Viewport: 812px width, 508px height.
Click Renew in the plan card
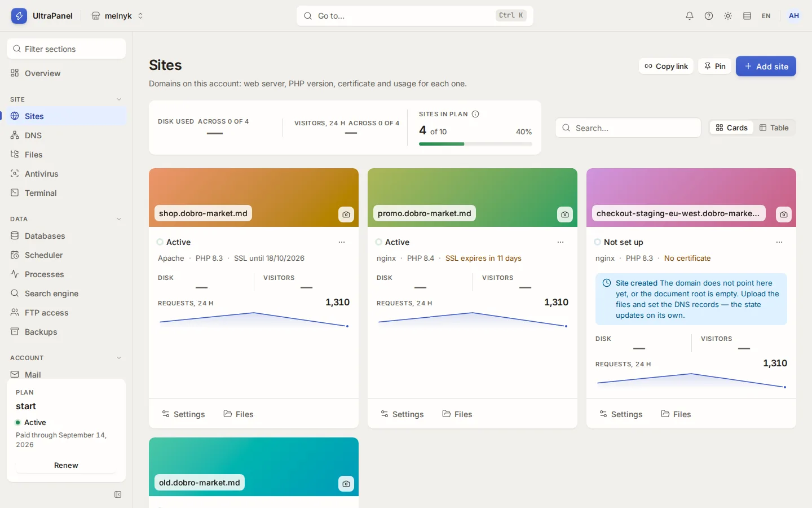(66, 465)
